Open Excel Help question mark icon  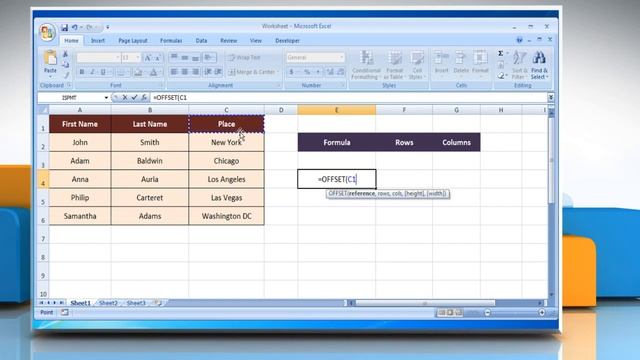tap(519, 40)
